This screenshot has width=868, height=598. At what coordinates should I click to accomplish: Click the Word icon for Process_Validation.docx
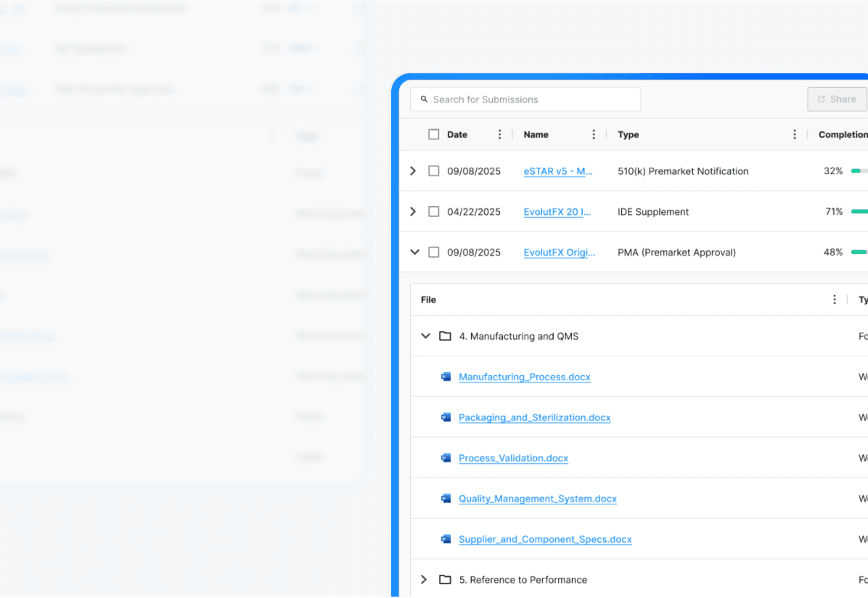(446, 458)
